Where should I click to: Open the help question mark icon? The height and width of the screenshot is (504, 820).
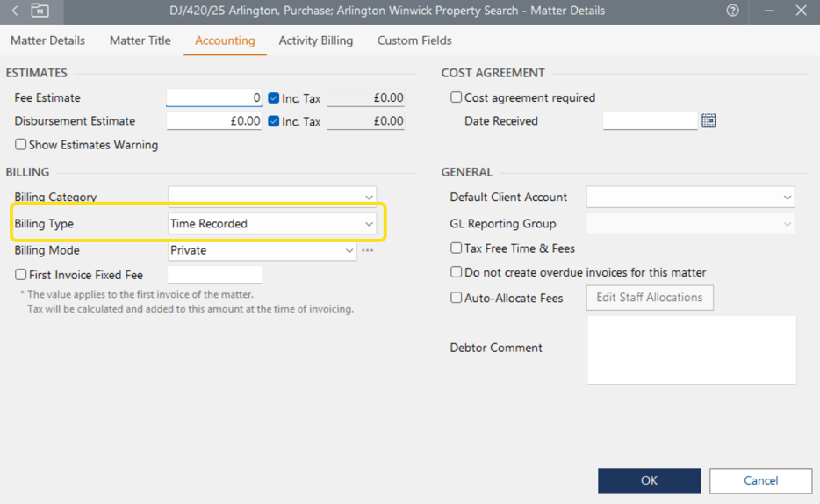pos(732,11)
